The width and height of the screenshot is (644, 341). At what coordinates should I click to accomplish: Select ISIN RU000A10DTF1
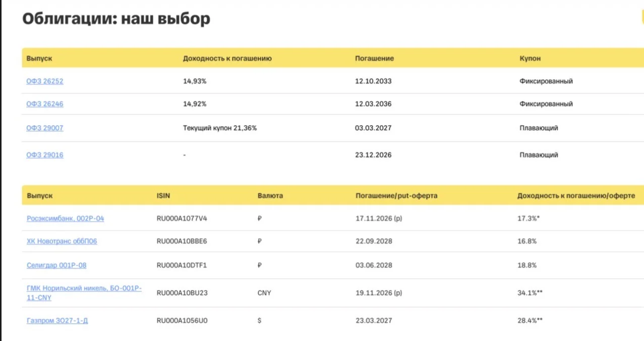pyautogui.click(x=182, y=265)
